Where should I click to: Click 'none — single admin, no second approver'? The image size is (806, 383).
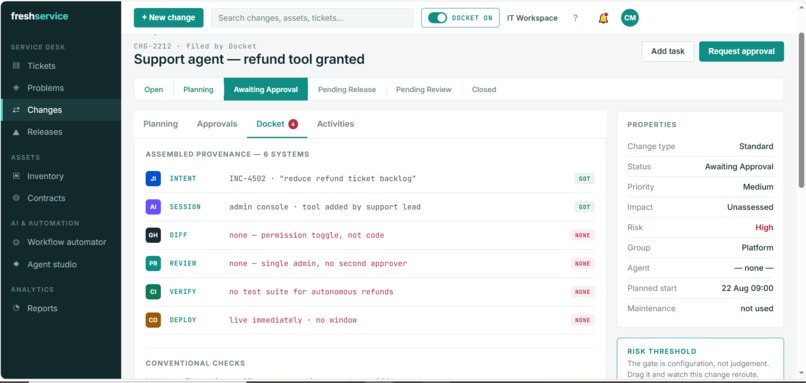(x=318, y=263)
